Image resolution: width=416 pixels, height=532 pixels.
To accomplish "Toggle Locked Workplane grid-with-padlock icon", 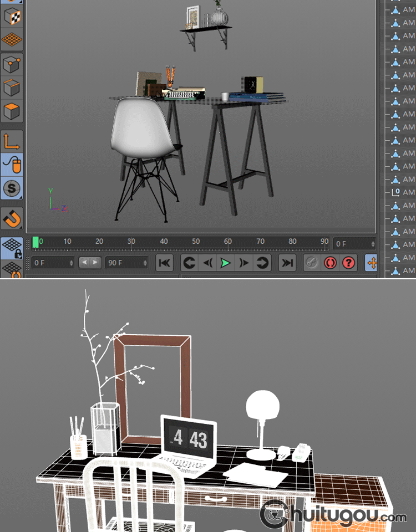I will coord(12,248).
